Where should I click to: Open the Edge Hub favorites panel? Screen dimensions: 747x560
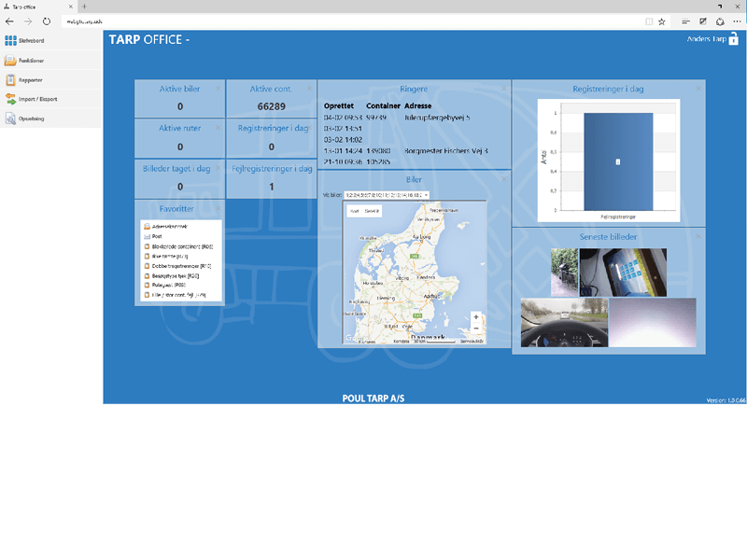click(686, 21)
